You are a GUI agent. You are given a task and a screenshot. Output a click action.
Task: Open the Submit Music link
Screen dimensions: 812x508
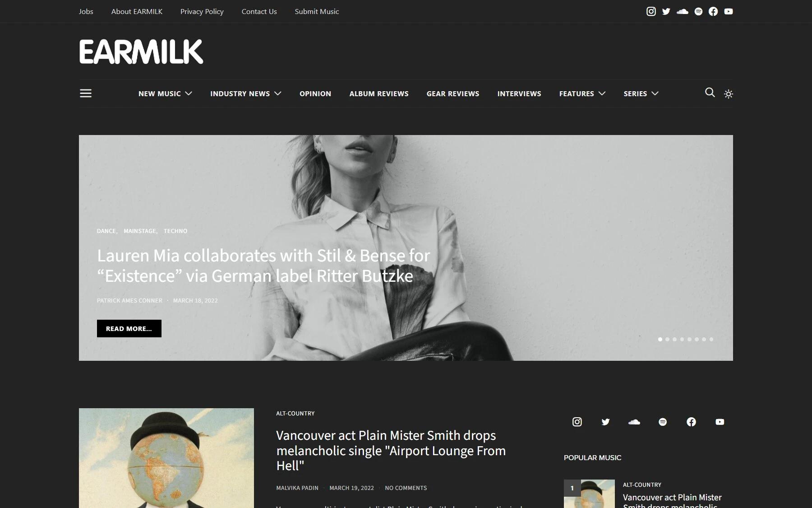[317, 11]
